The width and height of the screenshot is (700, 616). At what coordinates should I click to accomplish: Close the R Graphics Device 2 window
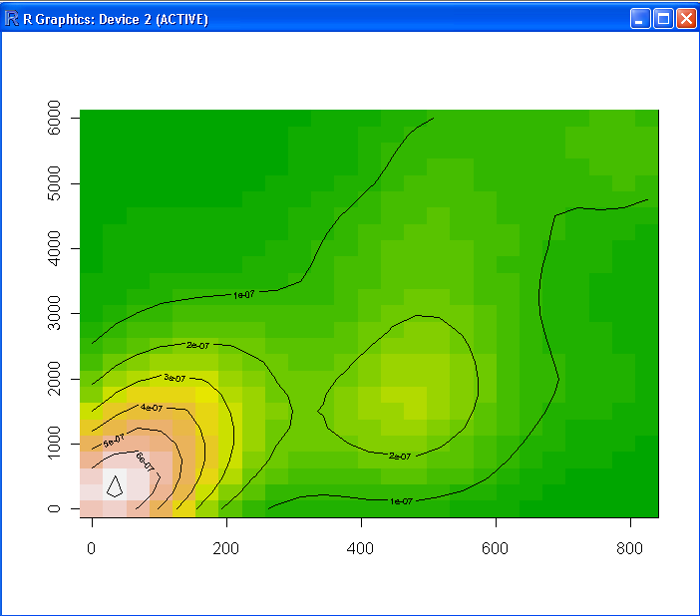click(686, 18)
